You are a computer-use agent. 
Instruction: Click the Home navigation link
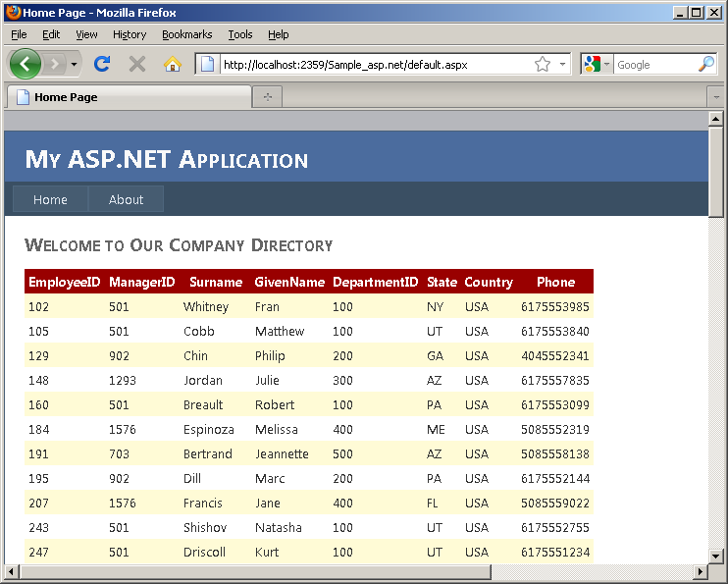pos(50,199)
